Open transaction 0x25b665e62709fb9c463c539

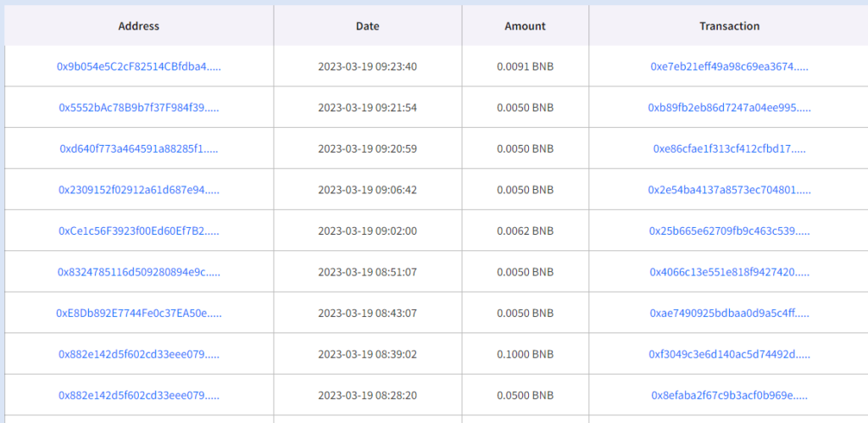pyautogui.click(x=729, y=231)
